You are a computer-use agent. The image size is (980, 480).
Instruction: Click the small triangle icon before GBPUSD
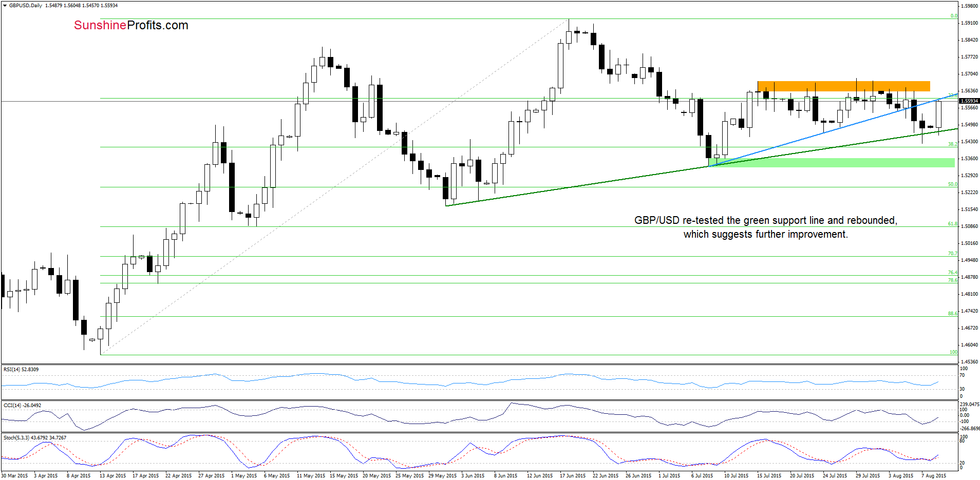pos(5,6)
